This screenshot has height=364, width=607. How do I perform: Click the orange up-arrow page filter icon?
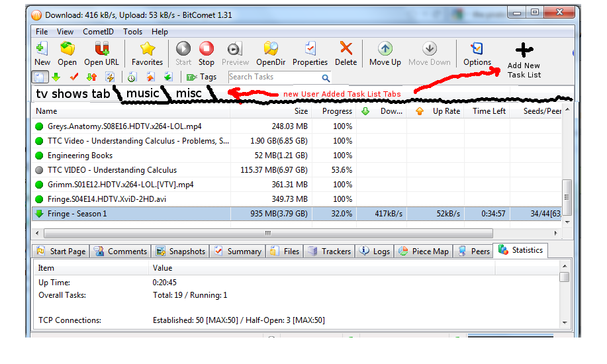[150, 77]
